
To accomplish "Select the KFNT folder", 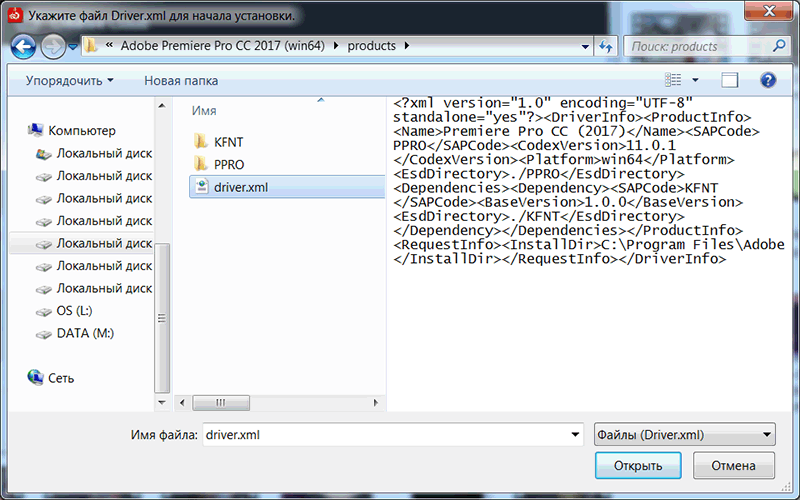I will 229,142.
